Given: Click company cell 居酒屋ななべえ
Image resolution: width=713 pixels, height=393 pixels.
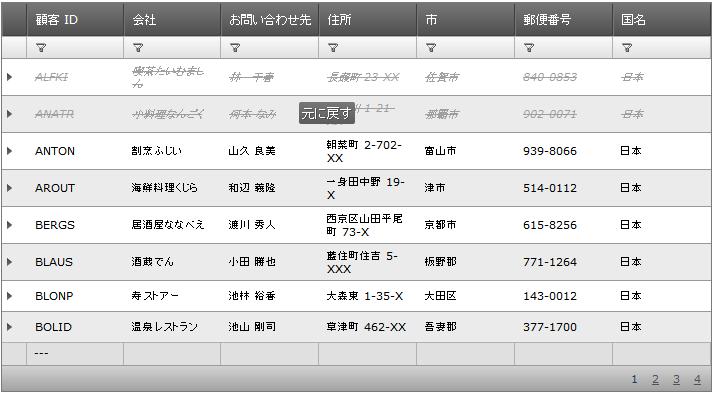Looking at the screenshot, I should tap(172, 225).
